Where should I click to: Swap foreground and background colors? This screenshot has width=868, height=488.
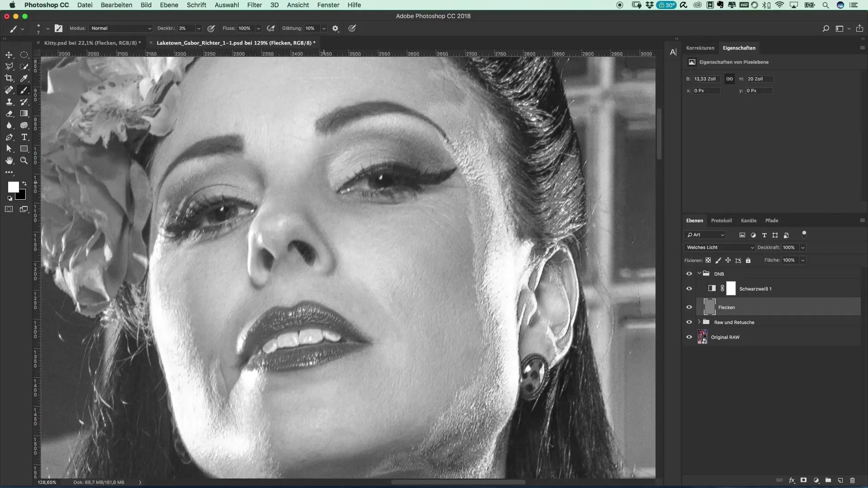tap(24, 183)
